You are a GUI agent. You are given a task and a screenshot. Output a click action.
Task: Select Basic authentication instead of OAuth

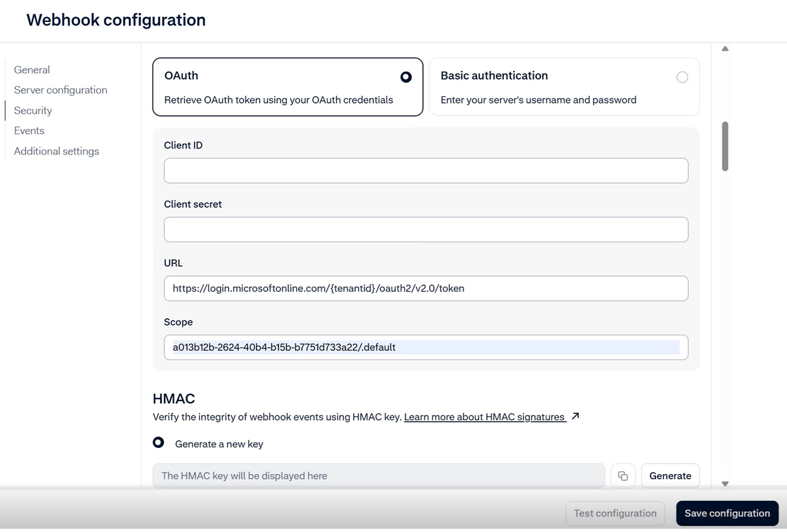[682, 76]
